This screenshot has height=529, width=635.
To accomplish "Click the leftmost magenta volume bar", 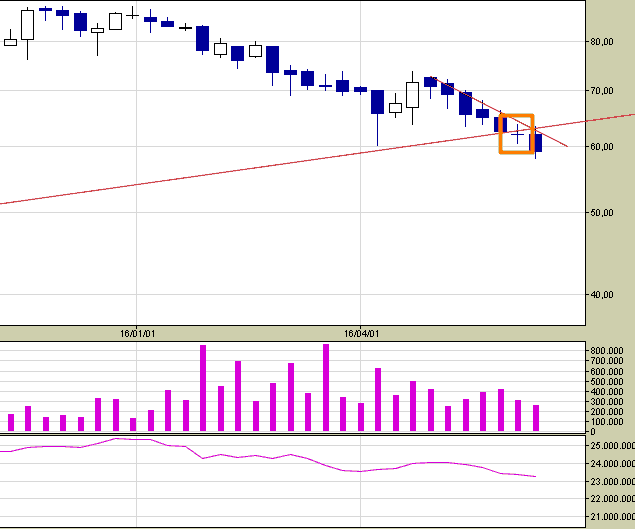I will pos(10,422).
